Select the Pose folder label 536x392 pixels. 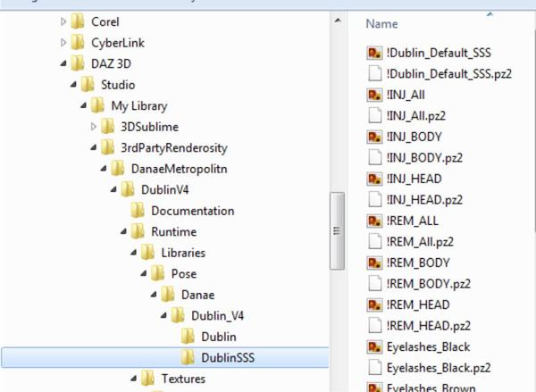tap(184, 274)
